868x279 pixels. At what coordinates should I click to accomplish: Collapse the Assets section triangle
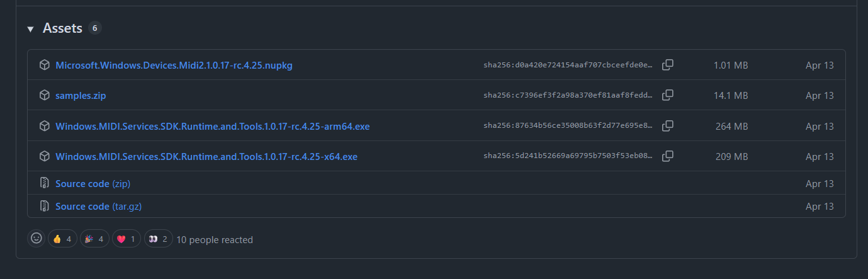point(30,29)
